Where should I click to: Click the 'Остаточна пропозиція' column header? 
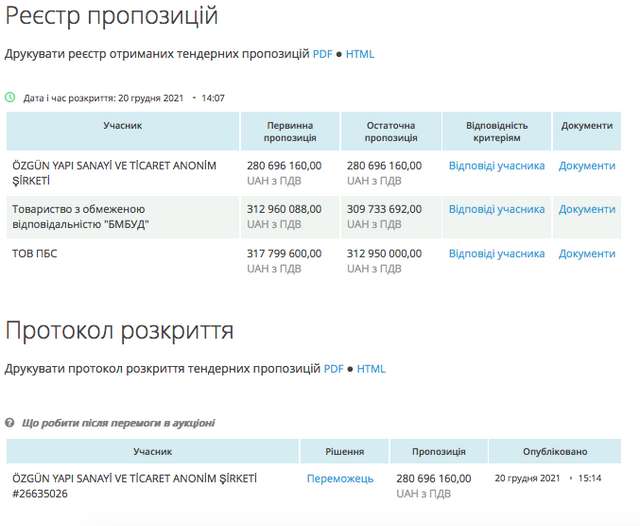(391, 132)
